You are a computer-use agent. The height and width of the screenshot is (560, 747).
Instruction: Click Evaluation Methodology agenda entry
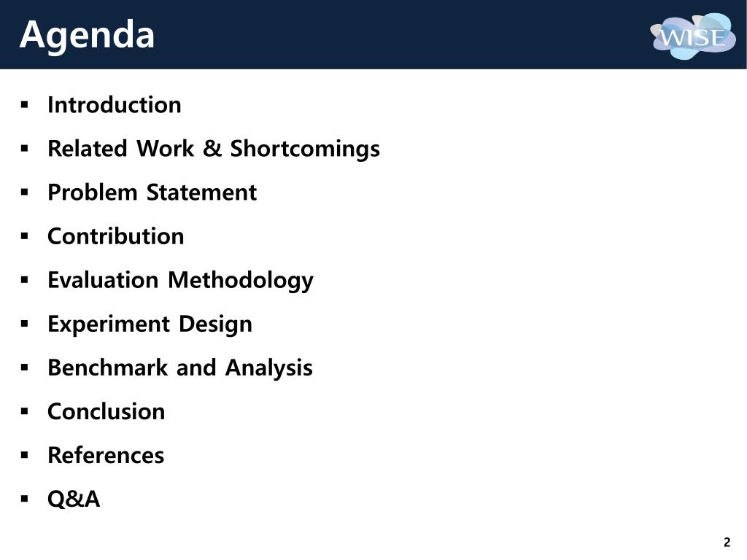tap(181, 281)
